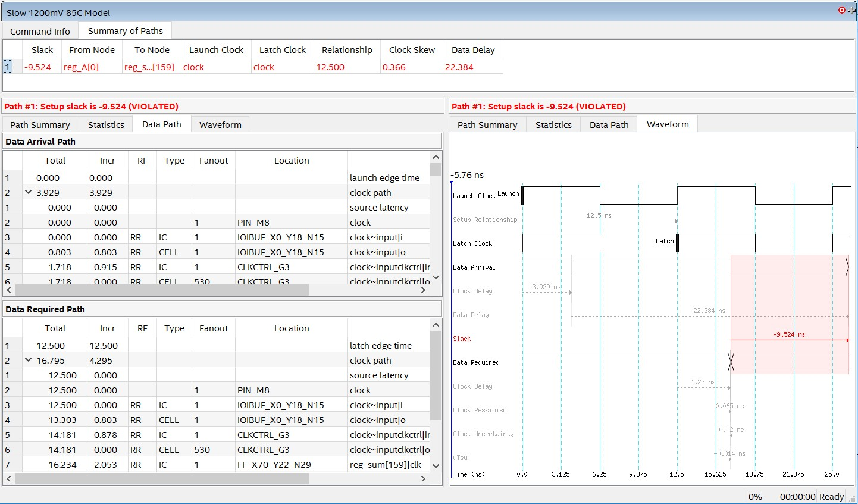Click the Ready status bar text
Image resolution: width=858 pixels, height=504 pixels.
pyautogui.click(x=831, y=496)
